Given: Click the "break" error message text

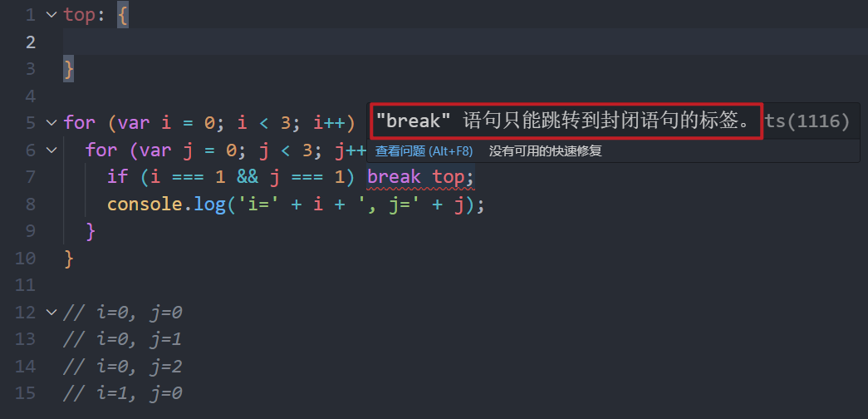Looking at the screenshot, I should pos(565,121).
